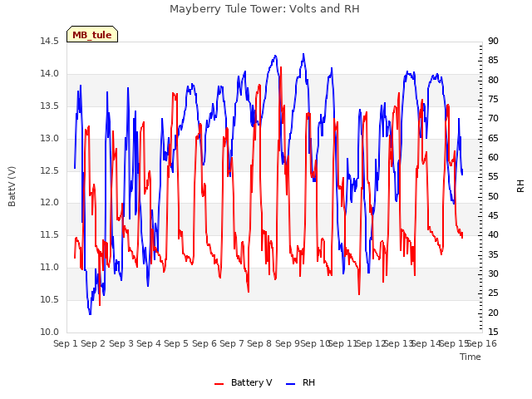532x399 pixels.
Task: Click the 13.5 left axis tick
Action: (x=50, y=106)
